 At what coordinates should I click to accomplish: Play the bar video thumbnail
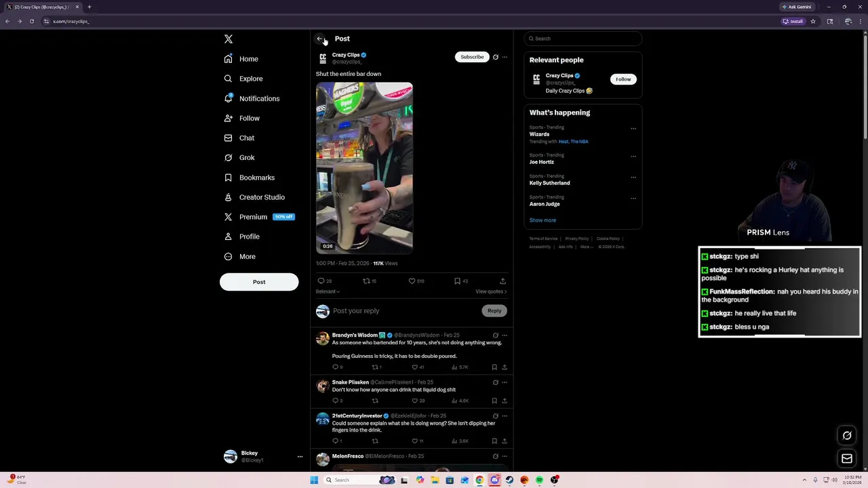coord(364,167)
